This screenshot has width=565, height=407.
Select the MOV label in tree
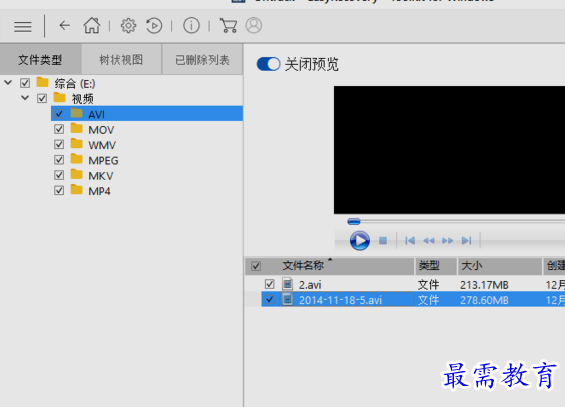point(101,130)
